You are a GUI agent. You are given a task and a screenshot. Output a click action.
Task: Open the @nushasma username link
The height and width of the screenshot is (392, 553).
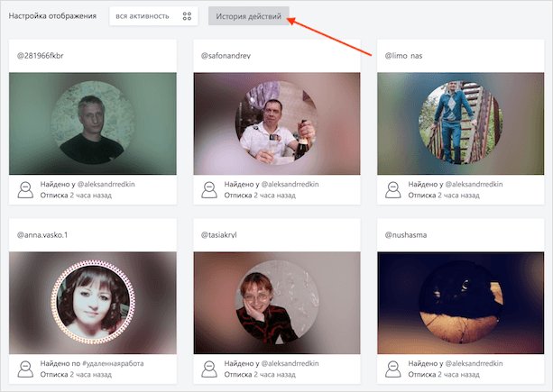point(406,235)
